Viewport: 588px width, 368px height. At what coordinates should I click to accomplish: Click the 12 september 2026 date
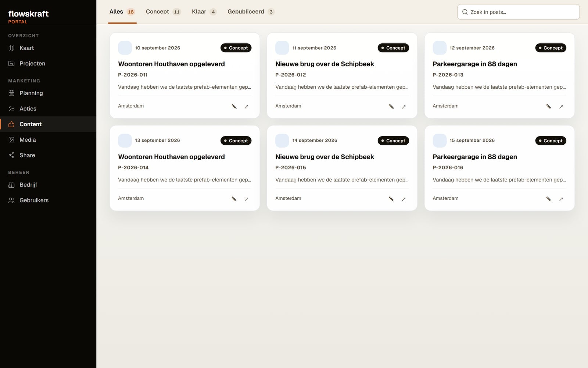[x=472, y=48]
